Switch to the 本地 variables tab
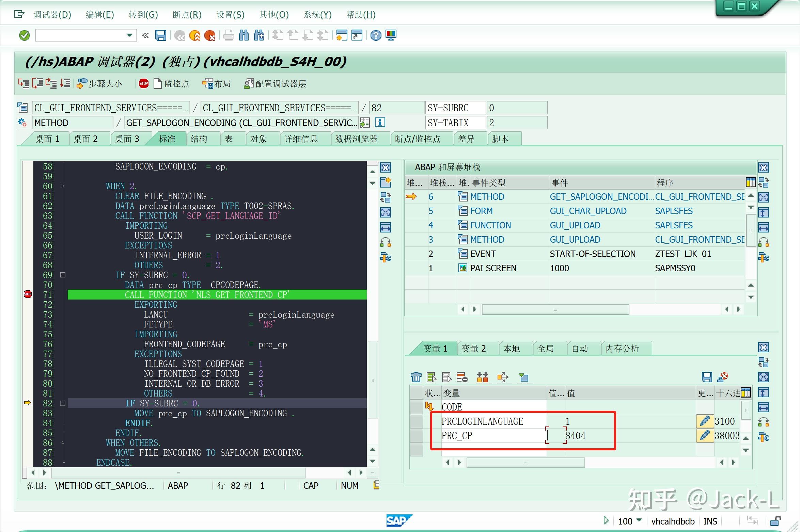This screenshot has height=532, width=800. click(512, 349)
